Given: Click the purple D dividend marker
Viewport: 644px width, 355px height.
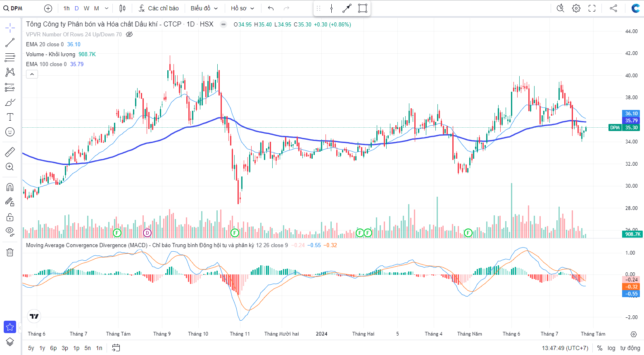Looking at the screenshot, I should (147, 233).
